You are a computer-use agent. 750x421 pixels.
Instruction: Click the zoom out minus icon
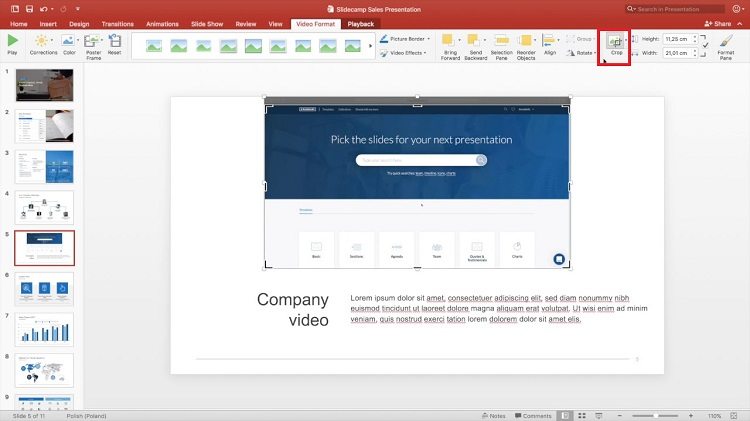point(620,416)
